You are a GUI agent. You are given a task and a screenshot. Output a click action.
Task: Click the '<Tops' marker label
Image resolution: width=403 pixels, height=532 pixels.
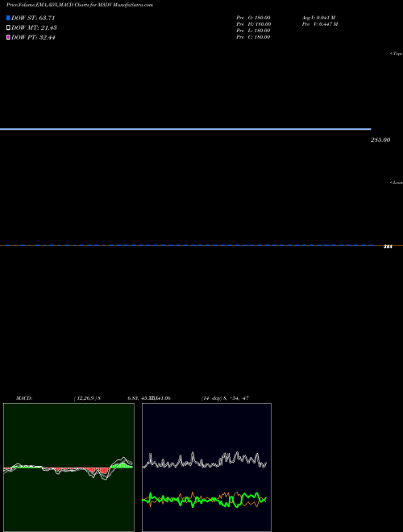coord(397,54)
